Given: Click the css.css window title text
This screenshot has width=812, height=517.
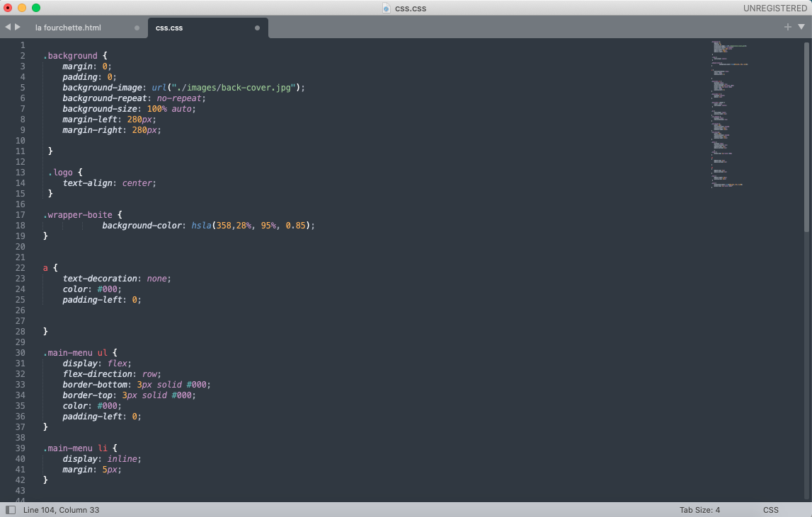Looking at the screenshot, I should [411, 8].
